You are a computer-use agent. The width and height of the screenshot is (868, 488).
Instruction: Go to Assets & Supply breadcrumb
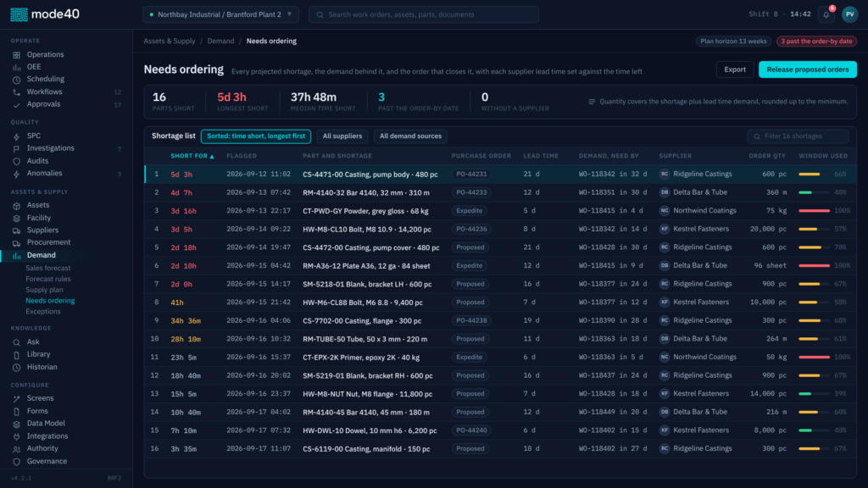170,41
